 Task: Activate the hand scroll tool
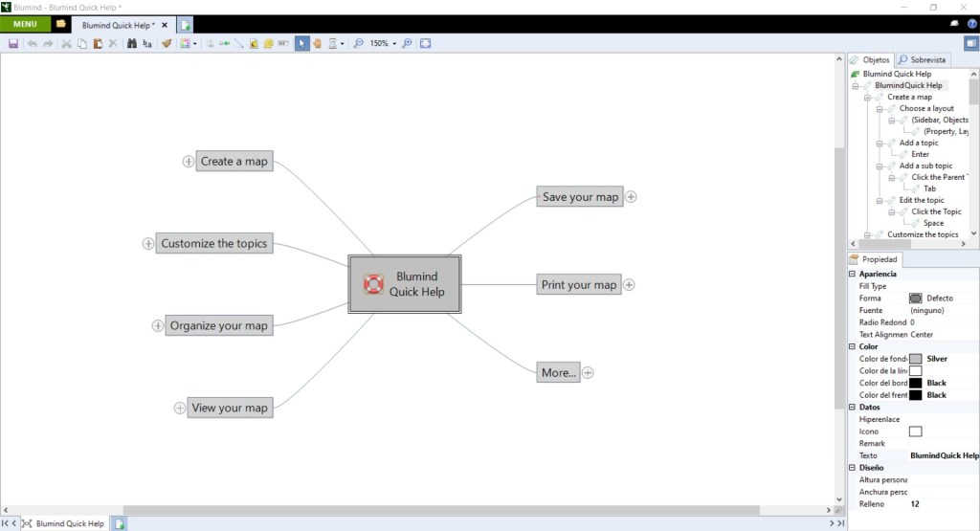point(317,43)
